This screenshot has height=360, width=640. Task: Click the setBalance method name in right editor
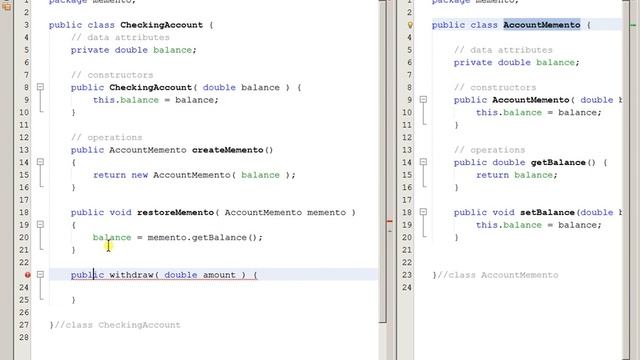pos(547,212)
